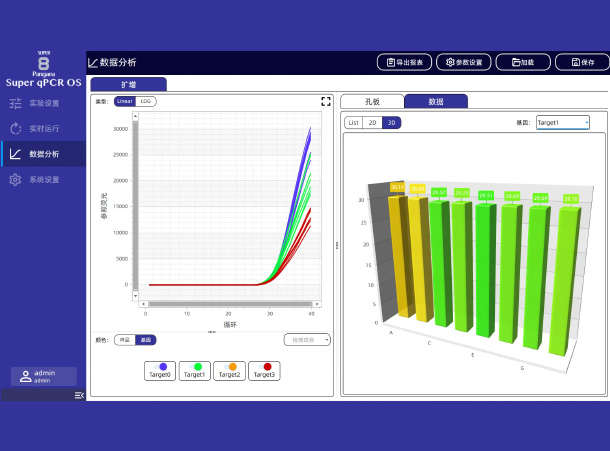Click the 参数设置 button

click(463, 62)
